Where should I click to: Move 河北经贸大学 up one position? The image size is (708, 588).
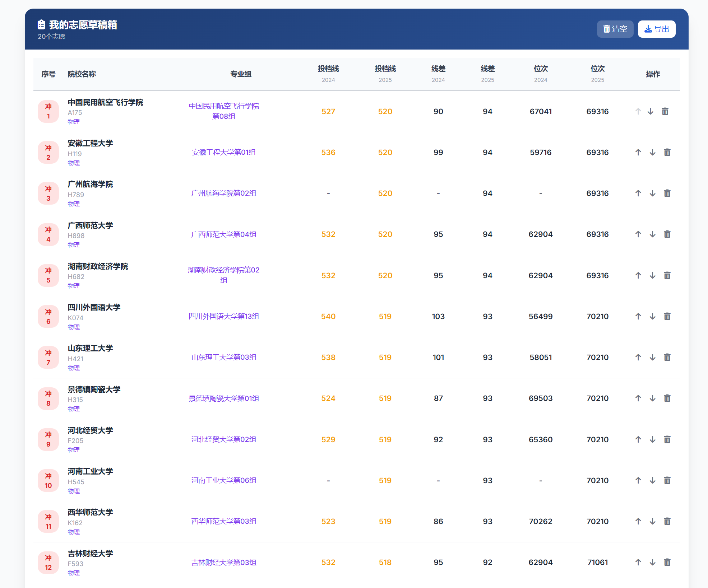click(638, 440)
